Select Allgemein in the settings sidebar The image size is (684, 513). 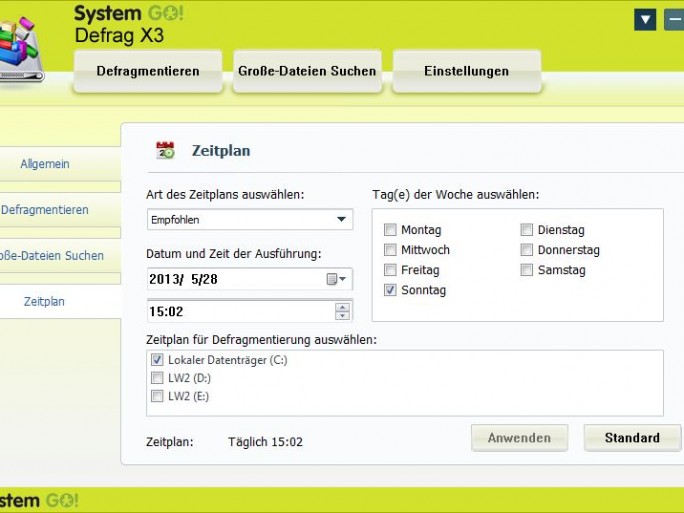coord(60,164)
